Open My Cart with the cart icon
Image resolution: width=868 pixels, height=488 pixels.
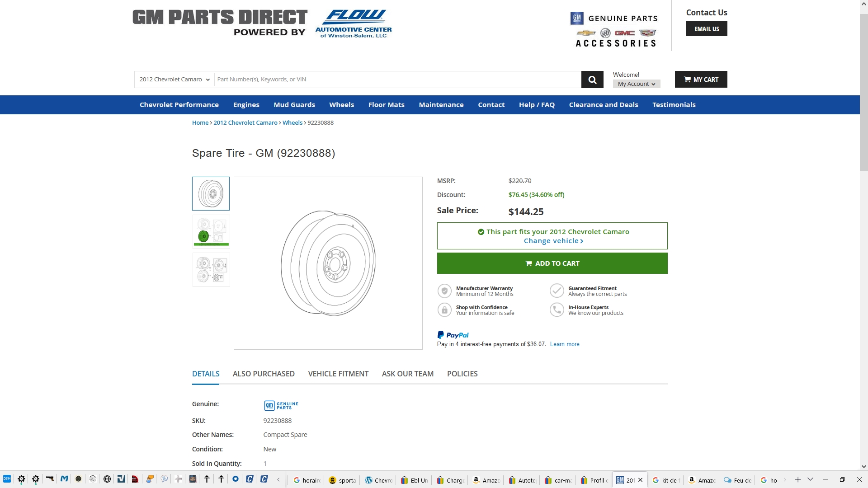point(701,80)
